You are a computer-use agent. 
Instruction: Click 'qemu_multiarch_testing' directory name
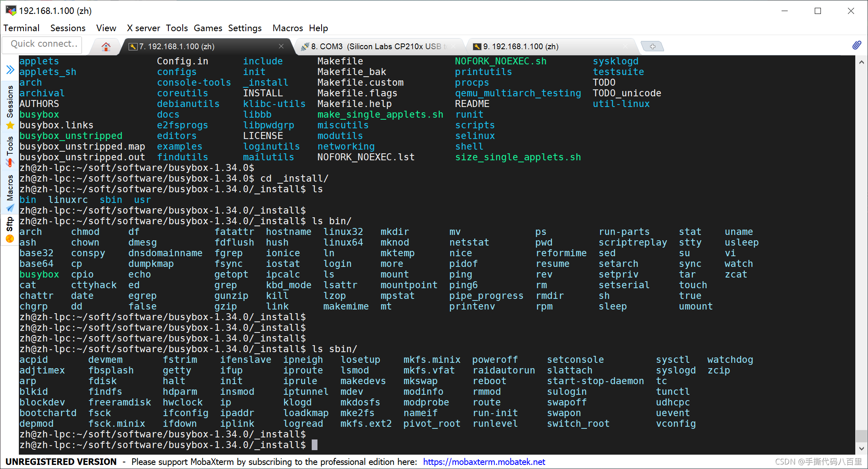[x=518, y=93]
